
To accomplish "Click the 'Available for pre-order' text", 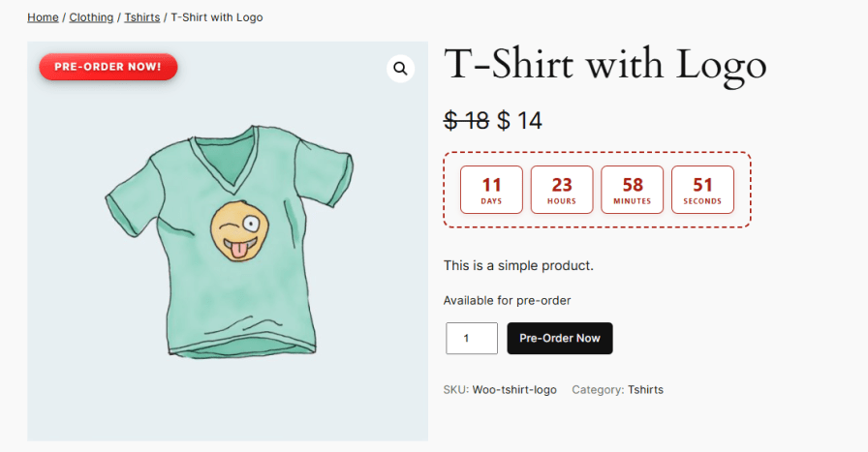I will 507,300.
